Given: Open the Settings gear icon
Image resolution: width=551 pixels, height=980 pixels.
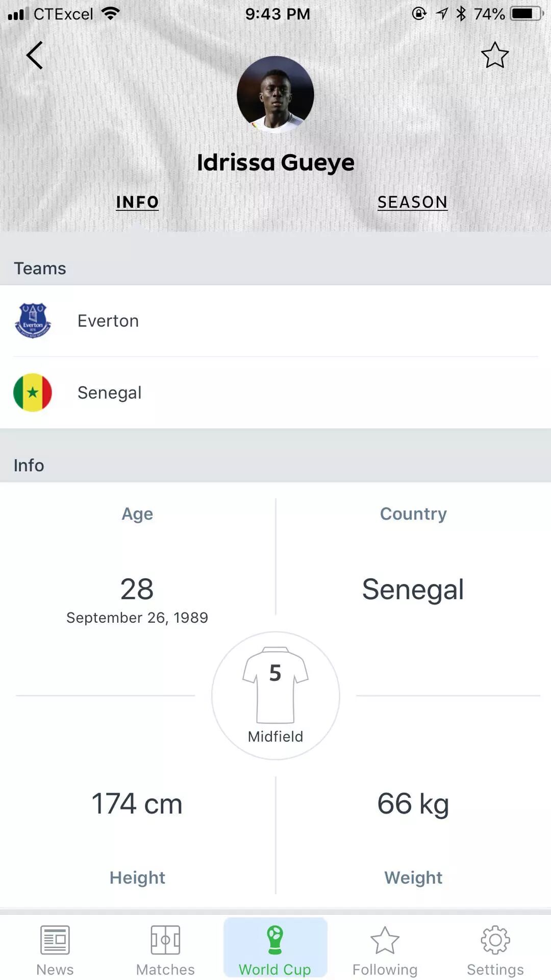Looking at the screenshot, I should click(495, 940).
